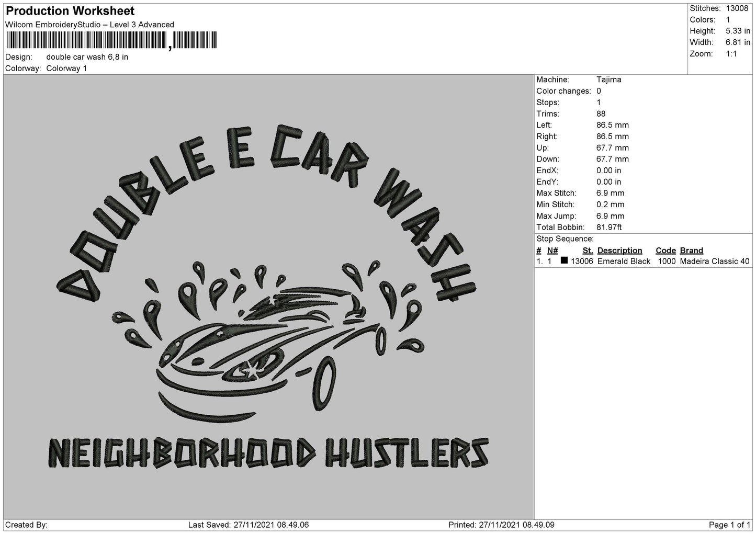Click the Madeira Classic 40 brand entry
The width and height of the screenshot is (756, 534).
(715, 262)
